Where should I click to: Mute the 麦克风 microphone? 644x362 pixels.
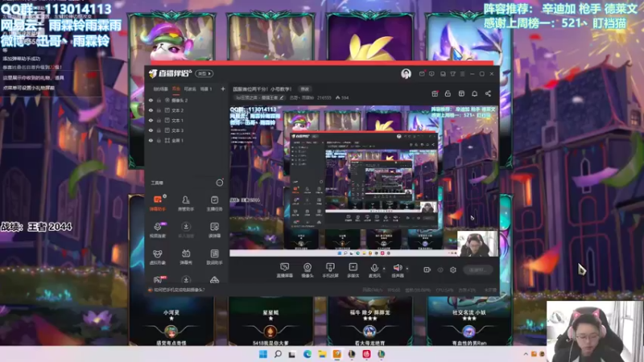pos(374,270)
